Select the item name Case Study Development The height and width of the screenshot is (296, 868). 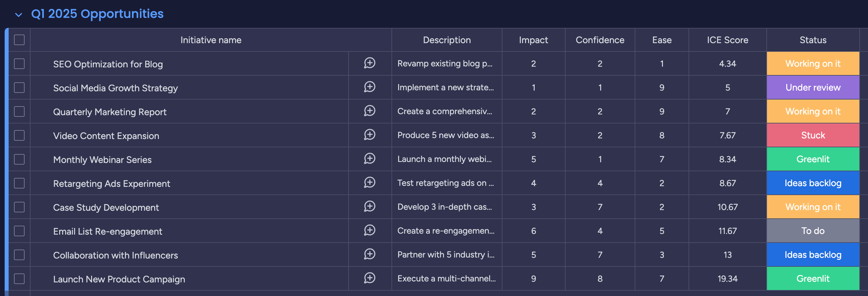coord(106,207)
